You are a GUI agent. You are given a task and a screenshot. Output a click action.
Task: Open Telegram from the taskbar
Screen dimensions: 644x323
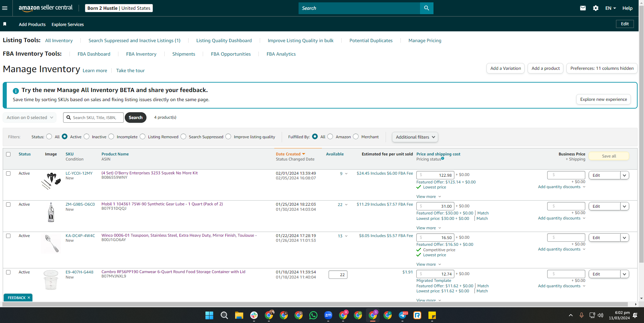pos(402,315)
